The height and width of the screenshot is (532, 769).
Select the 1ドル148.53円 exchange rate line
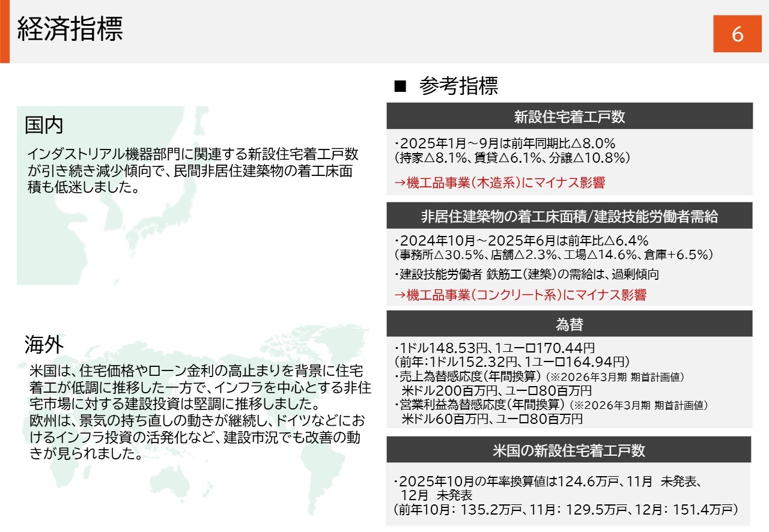[x=495, y=348]
